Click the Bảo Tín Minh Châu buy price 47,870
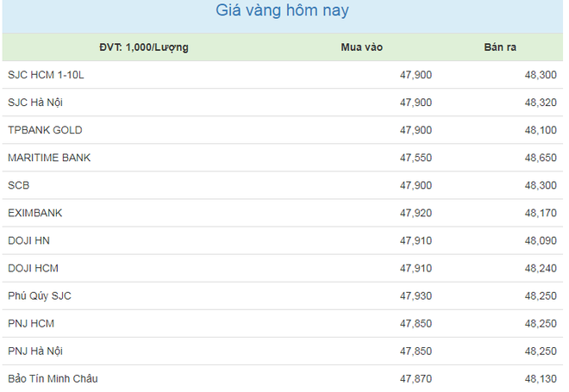The height and width of the screenshot is (392, 569). pos(416,378)
